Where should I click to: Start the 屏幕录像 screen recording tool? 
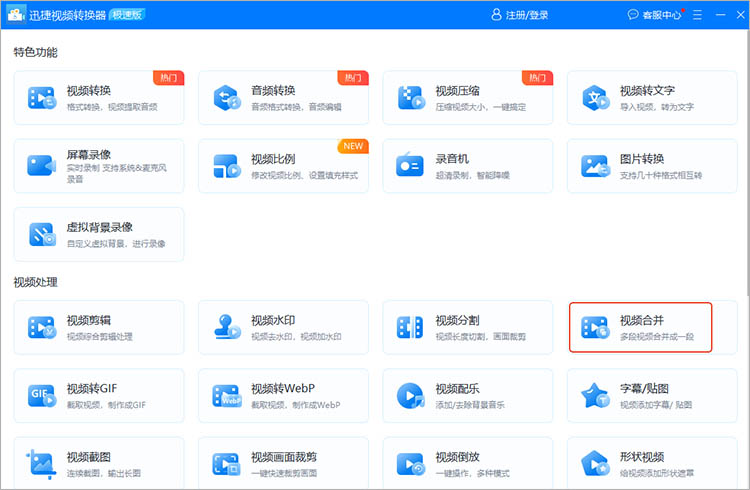pos(99,165)
